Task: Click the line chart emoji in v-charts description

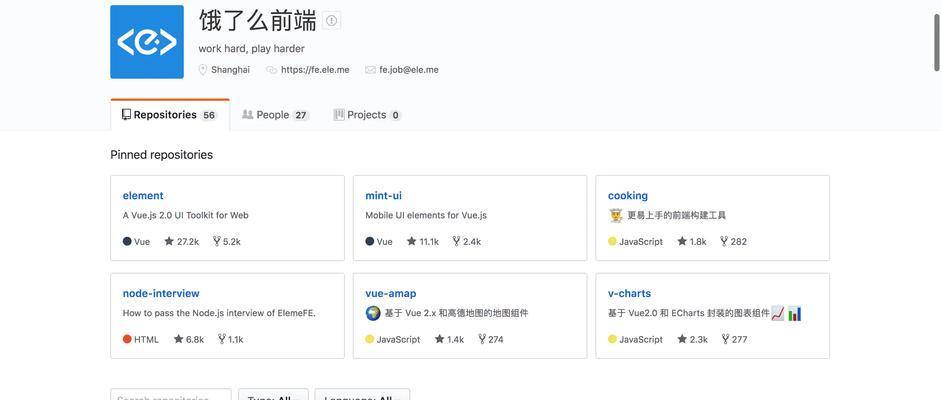Action: pos(778,313)
